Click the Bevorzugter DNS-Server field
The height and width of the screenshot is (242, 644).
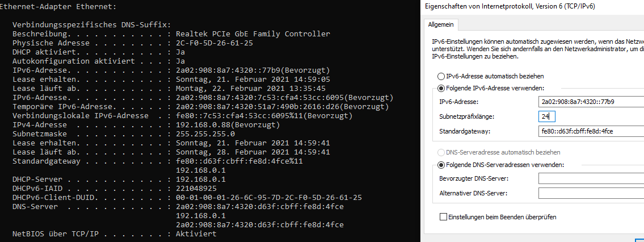tap(591, 178)
